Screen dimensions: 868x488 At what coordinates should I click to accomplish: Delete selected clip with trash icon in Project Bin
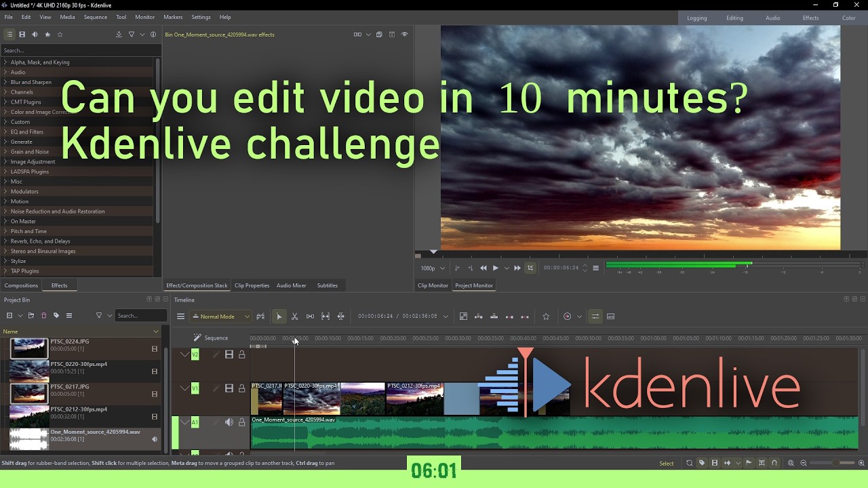[x=43, y=316]
